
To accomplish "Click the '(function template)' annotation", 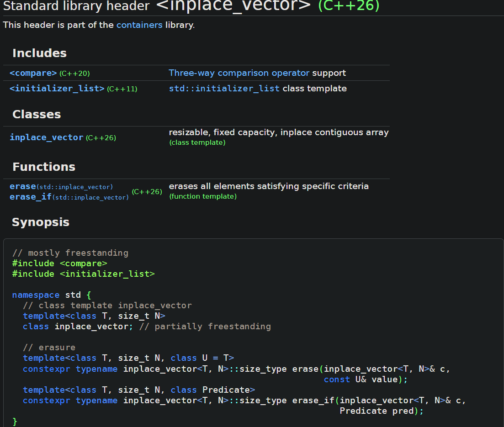I will coord(203,197).
